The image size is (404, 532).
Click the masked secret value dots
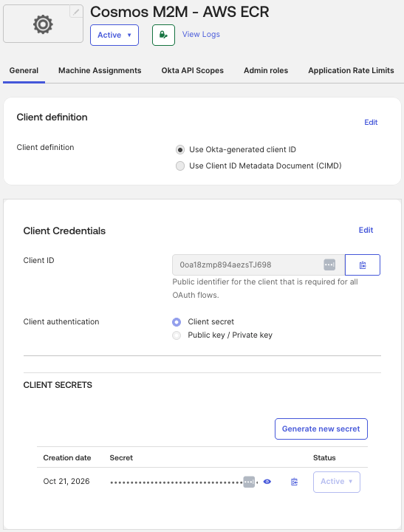click(177, 482)
